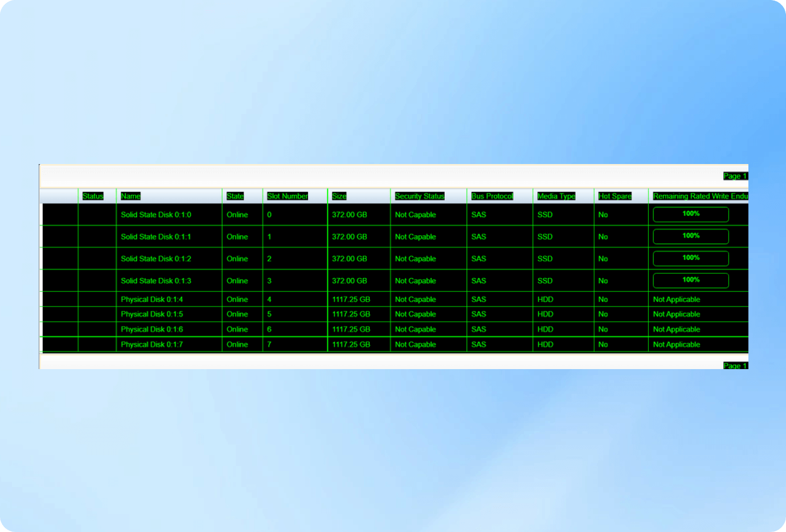Image resolution: width=786 pixels, height=532 pixels.
Task: Click the Media Type column header
Action: click(556, 196)
